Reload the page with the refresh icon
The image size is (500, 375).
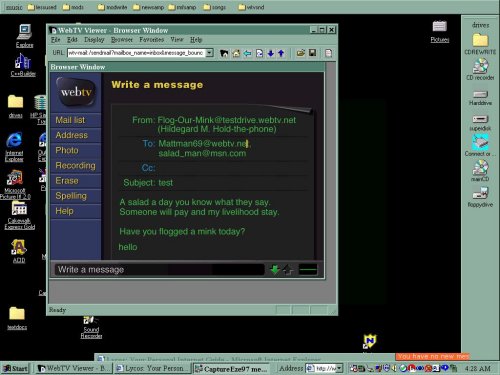pyautogui.click(x=259, y=53)
